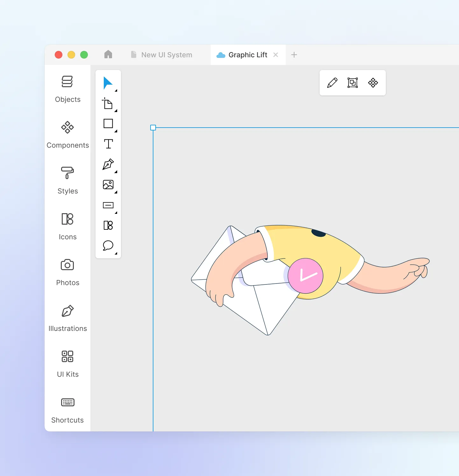This screenshot has height=476, width=459.
Task: Open the Photos panel
Action: tap(67, 272)
